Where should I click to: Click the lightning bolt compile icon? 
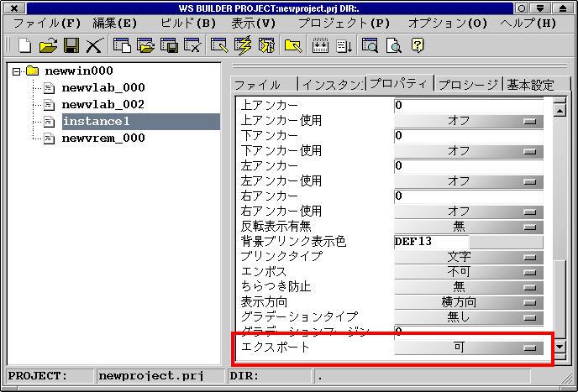243,45
